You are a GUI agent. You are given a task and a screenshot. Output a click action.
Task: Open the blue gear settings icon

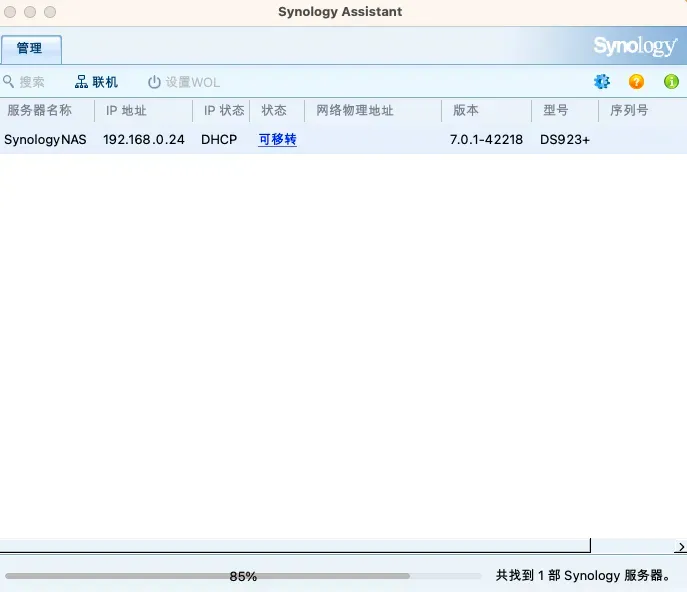(x=602, y=82)
